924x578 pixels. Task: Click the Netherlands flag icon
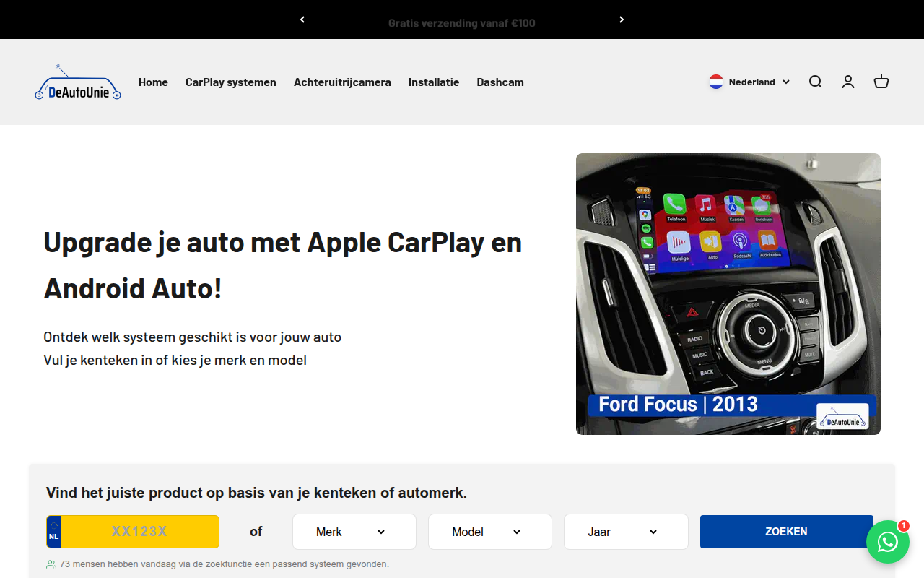tap(716, 82)
